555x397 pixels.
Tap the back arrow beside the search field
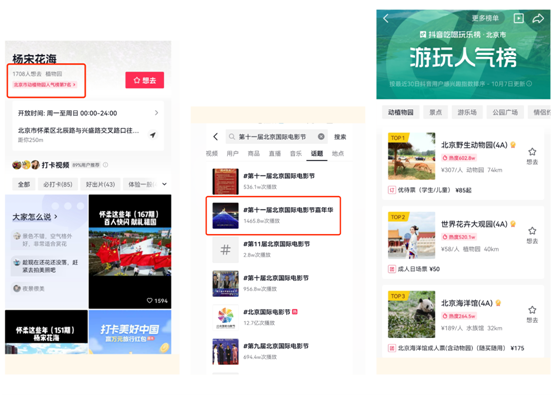(x=216, y=137)
